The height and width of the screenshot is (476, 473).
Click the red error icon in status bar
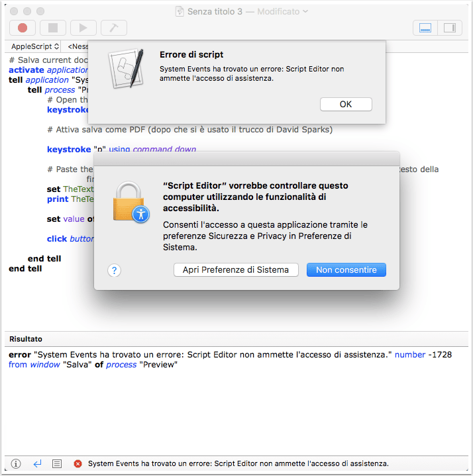tap(78, 463)
